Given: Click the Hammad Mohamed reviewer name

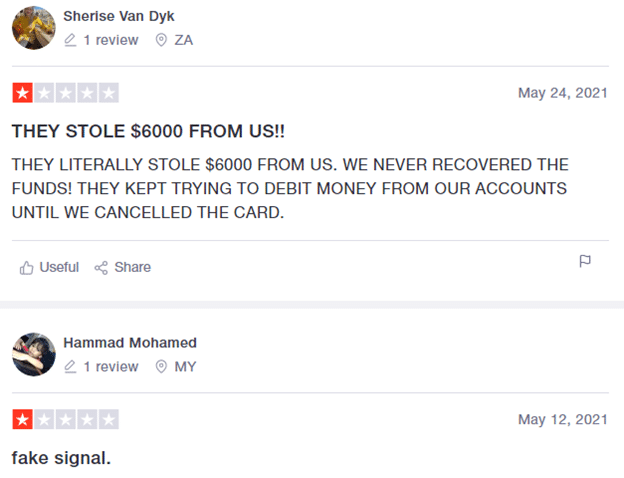Looking at the screenshot, I should 129,343.
